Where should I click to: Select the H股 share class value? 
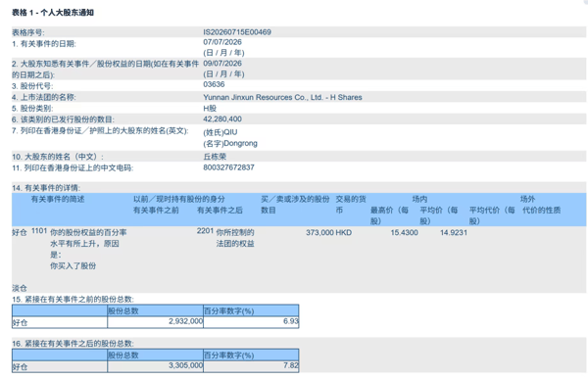click(x=210, y=109)
